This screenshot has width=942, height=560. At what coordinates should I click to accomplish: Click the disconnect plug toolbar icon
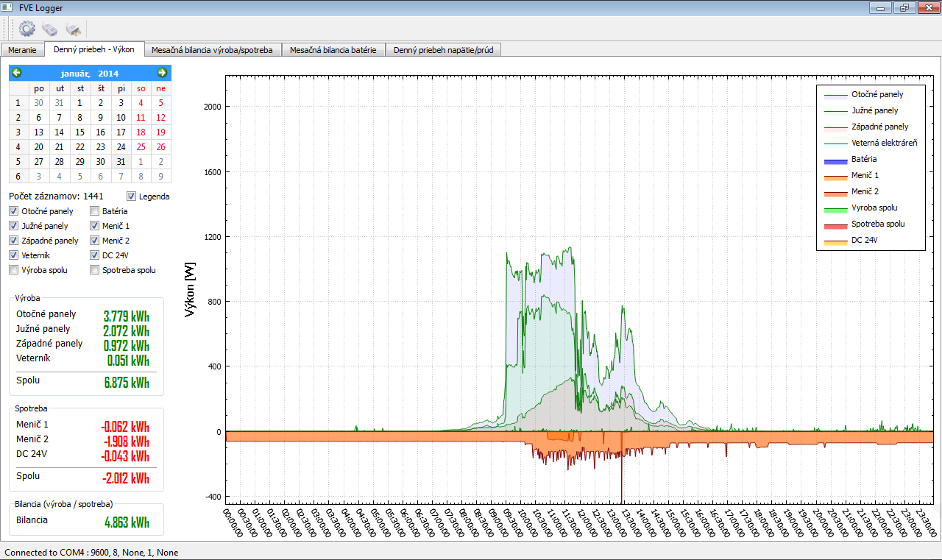73,29
